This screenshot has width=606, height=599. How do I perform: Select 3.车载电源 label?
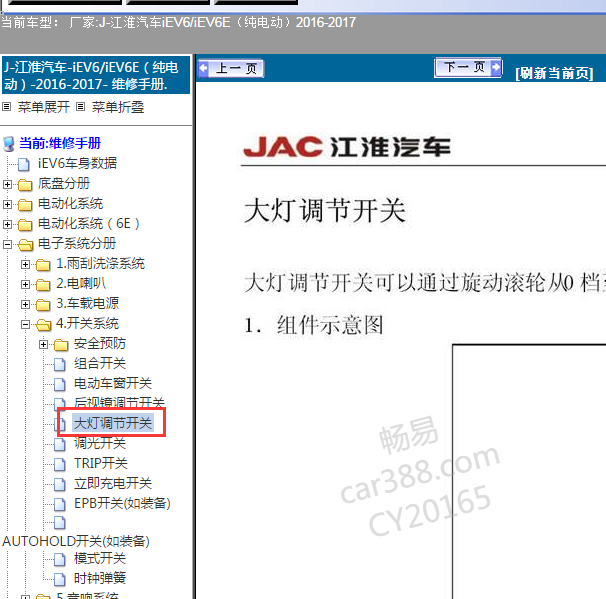pyautogui.click(x=87, y=303)
